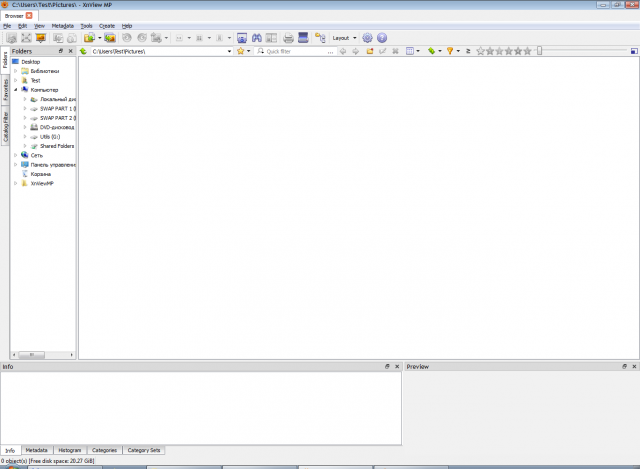This screenshot has height=469, width=640.
Task: Switch to the Category Sets tab
Action: click(x=144, y=450)
